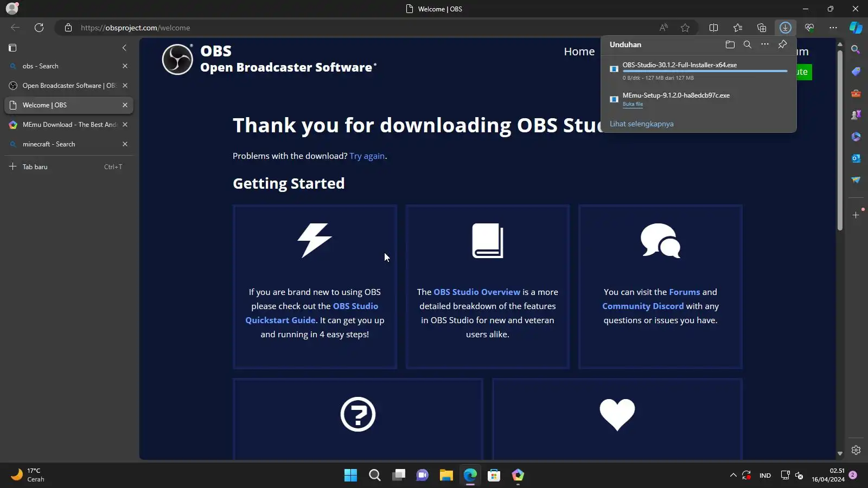The image size is (868, 488).
Task: Open the Edge profile avatar
Action: pos(12,8)
